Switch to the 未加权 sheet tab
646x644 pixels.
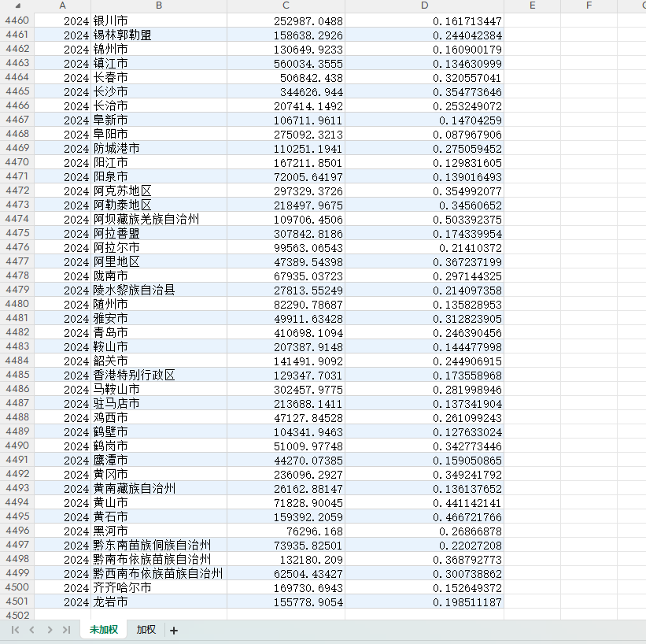click(x=104, y=630)
